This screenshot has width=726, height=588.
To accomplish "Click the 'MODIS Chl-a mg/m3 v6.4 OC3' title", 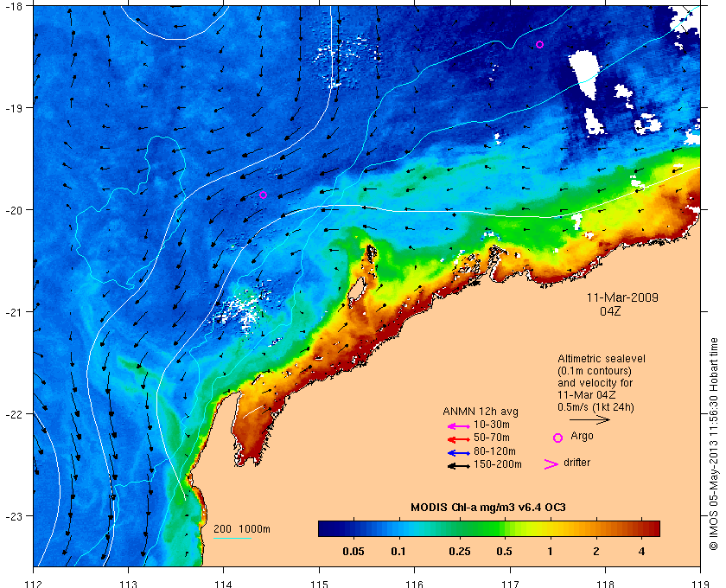I will coord(488,508).
